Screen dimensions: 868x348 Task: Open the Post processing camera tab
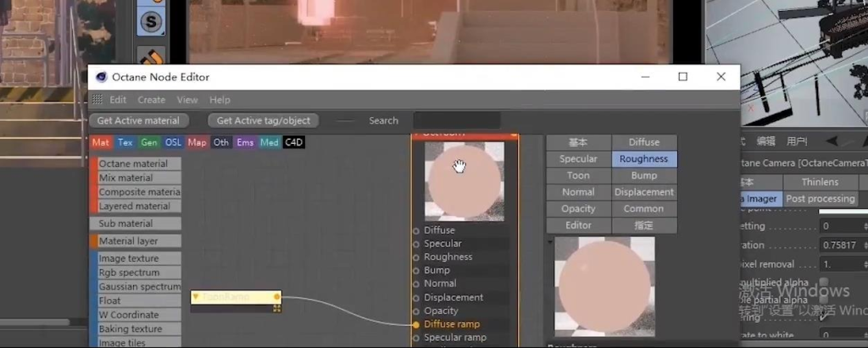tap(820, 199)
